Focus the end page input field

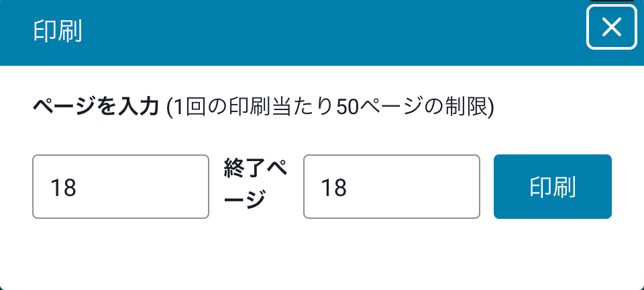pos(392,187)
